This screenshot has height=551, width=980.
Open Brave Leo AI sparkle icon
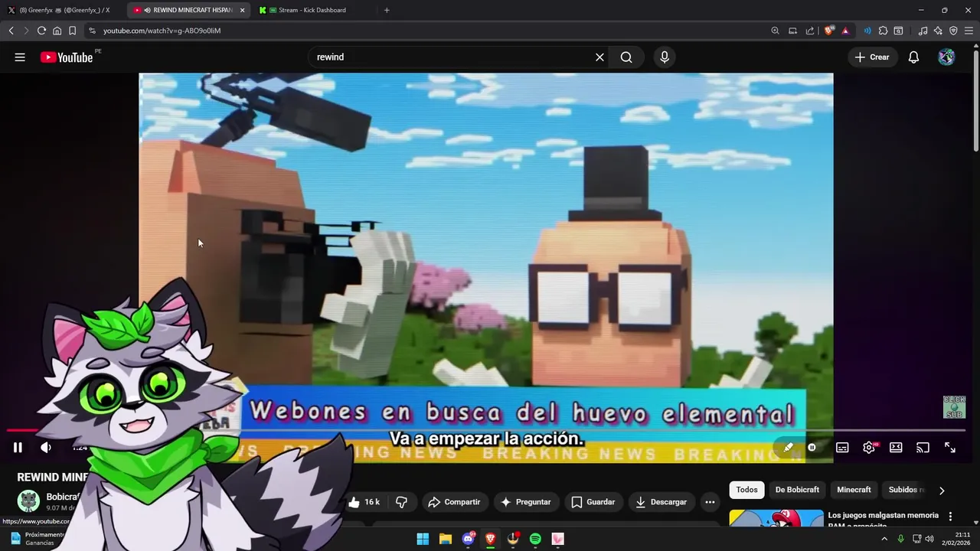click(938, 31)
